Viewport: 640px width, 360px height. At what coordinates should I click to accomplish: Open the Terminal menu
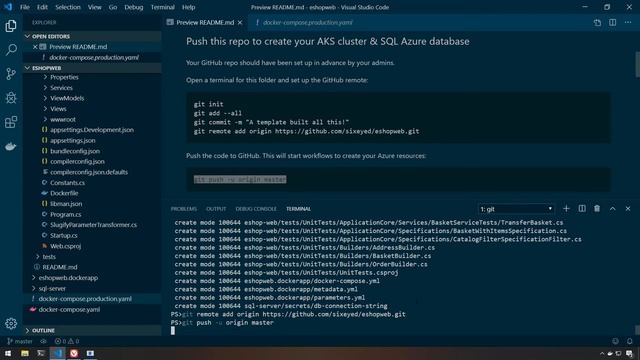pyautogui.click(x=162, y=7)
